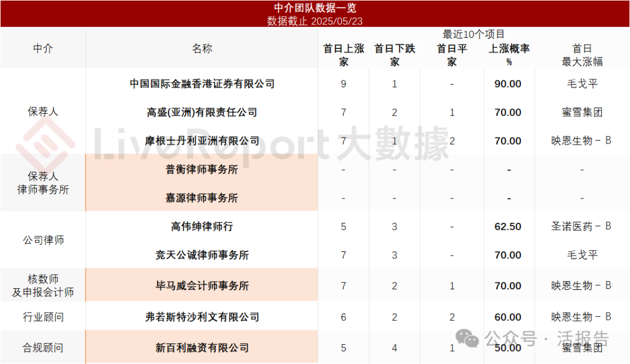The height and width of the screenshot is (364, 630).
Task: Click the 最近10个项目 group header
Action: [x=474, y=34]
